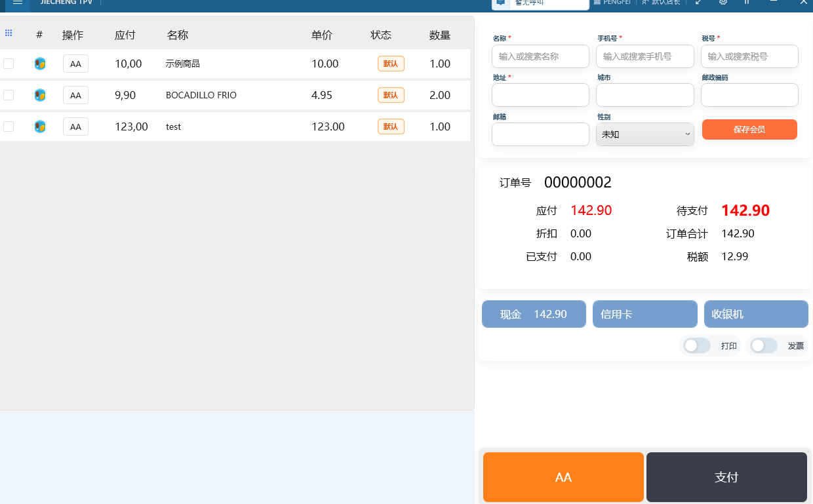Tick the checkbox for test row
The height and width of the screenshot is (504, 813).
point(9,126)
